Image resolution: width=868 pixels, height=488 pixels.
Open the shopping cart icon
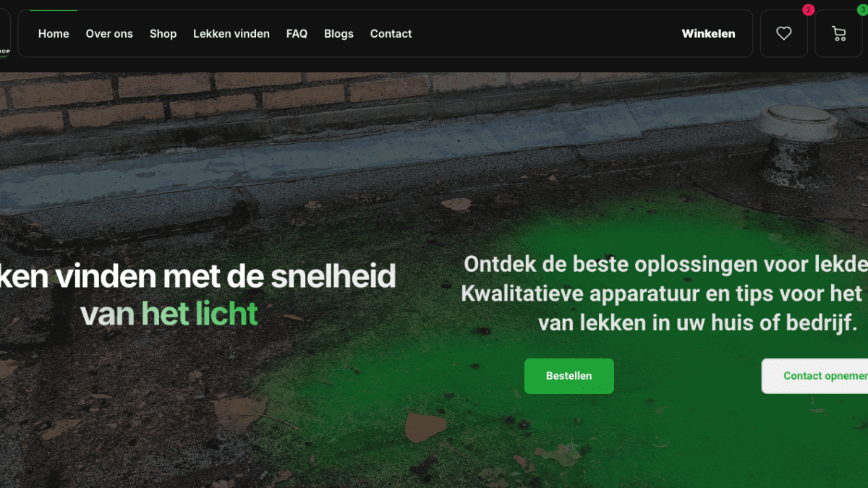(838, 33)
